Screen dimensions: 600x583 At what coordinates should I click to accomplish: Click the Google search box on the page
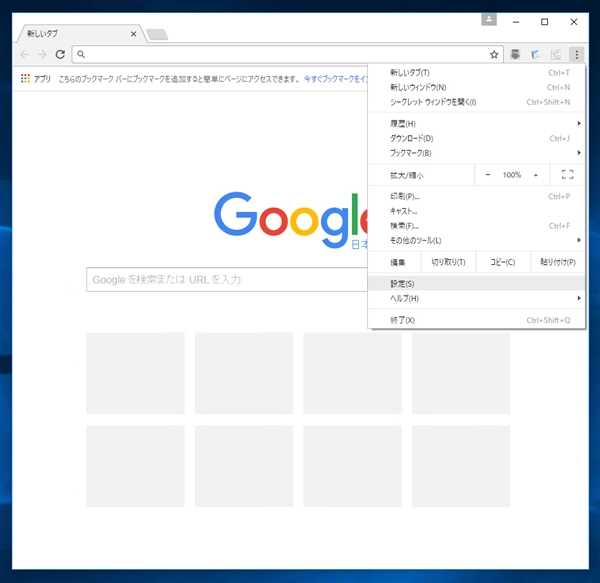[227, 280]
